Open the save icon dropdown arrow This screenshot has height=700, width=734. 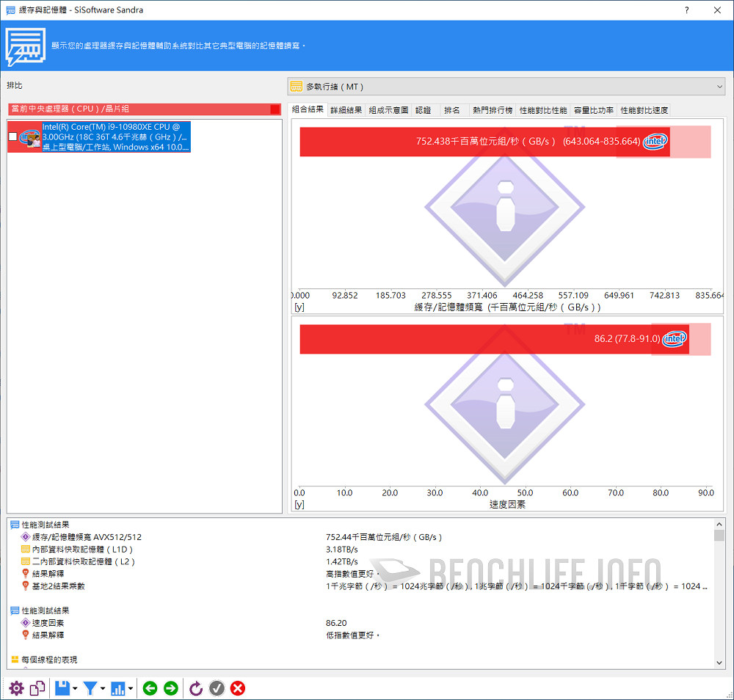(75, 689)
